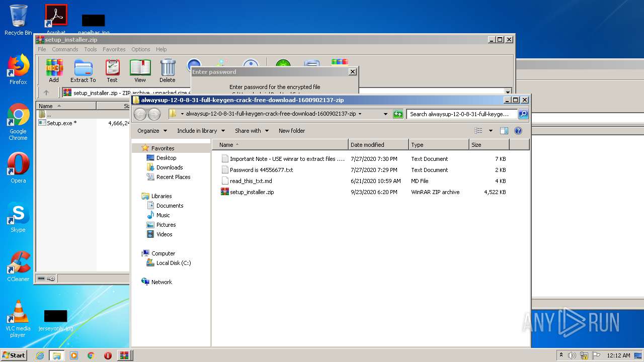
Task: Open the change view options dropdown arrow
Action: click(491, 131)
